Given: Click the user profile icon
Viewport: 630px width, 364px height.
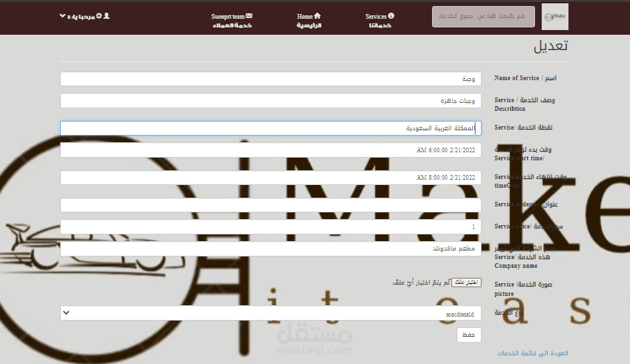Looking at the screenshot, I should click(106, 15).
